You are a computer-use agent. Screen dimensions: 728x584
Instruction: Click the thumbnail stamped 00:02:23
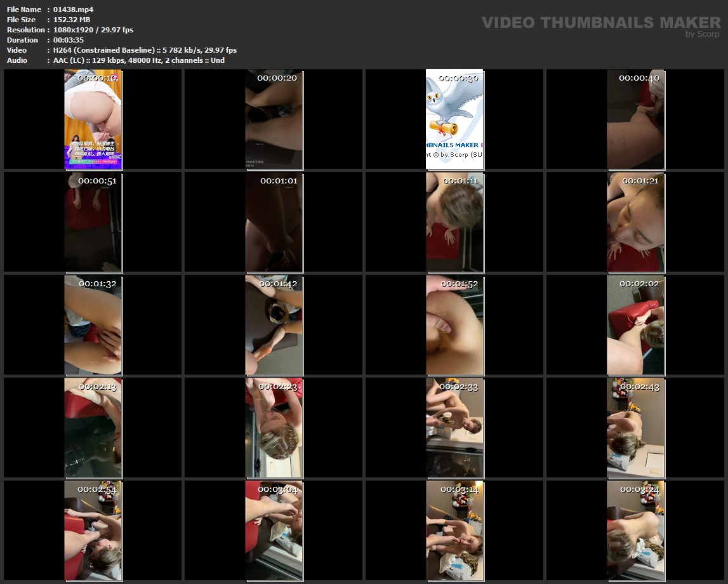(274, 428)
